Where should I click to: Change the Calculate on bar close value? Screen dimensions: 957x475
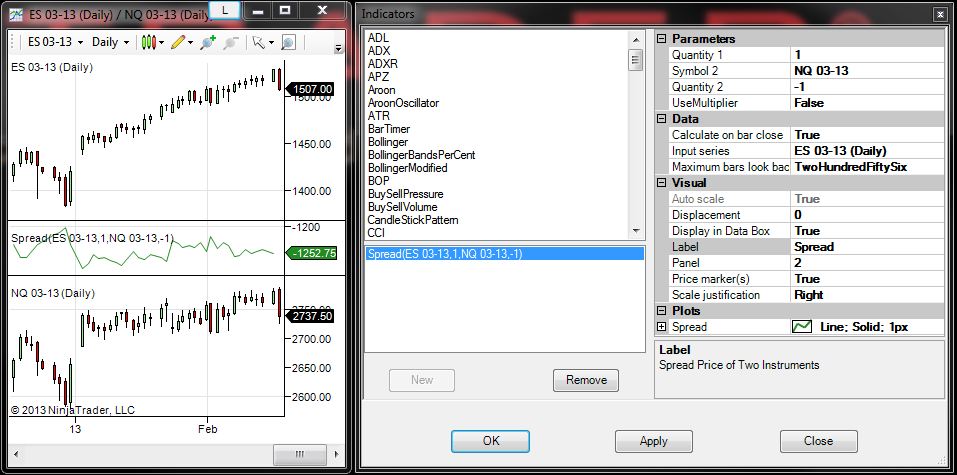coord(867,135)
